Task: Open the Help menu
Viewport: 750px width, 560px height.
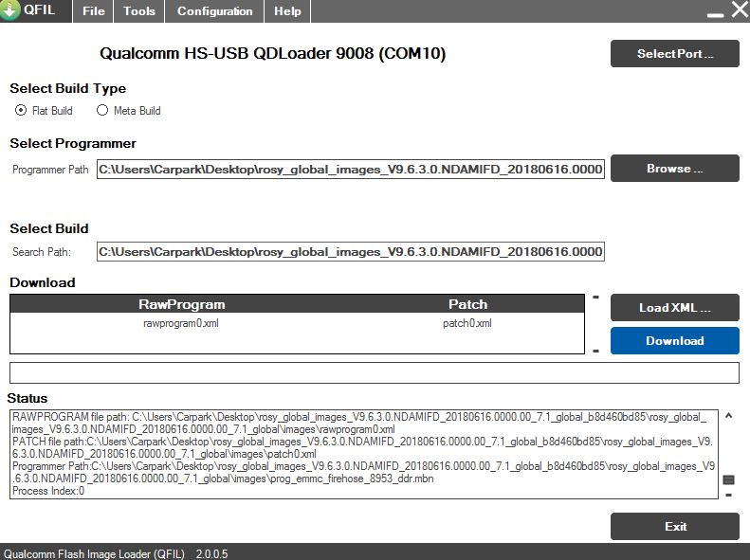Action: coord(287,11)
